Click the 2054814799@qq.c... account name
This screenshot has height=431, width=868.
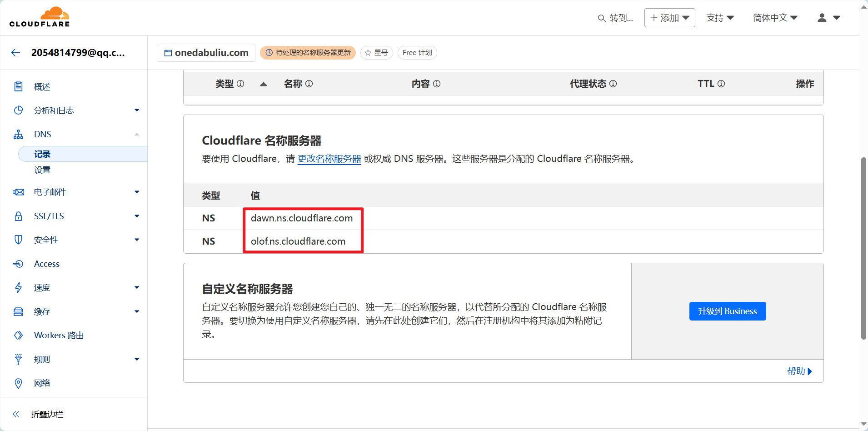pos(78,53)
